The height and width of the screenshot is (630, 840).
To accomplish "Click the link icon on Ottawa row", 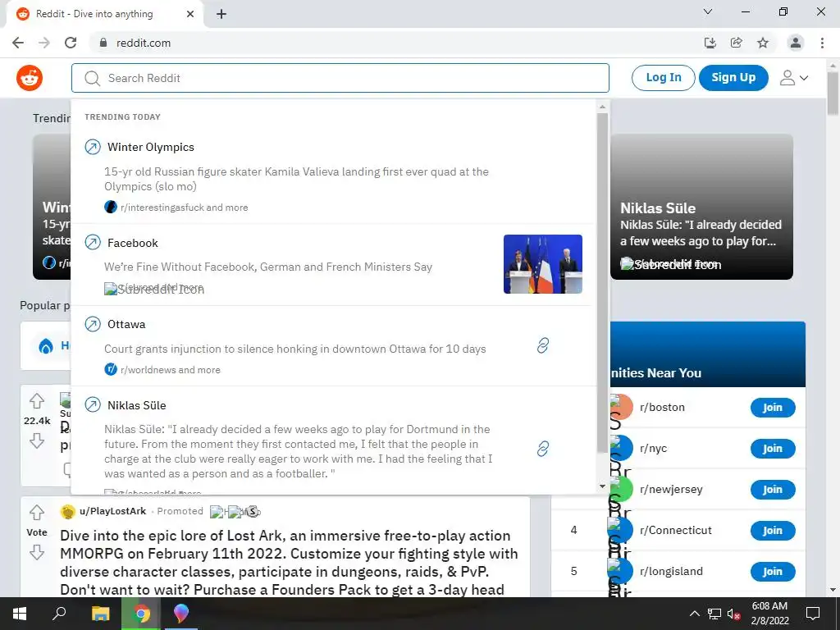I will coord(543,345).
